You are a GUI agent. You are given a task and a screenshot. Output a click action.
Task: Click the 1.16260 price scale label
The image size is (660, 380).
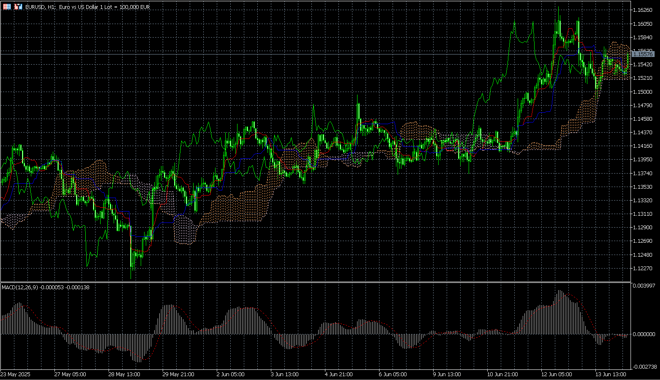[642, 10]
